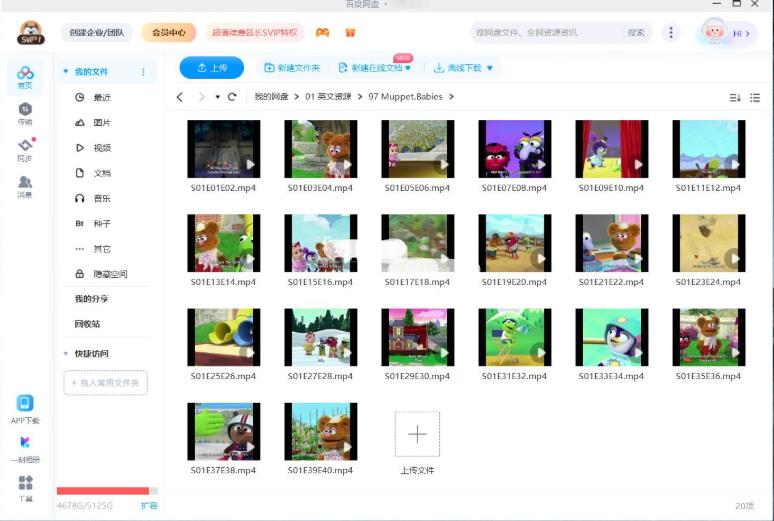Image resolution: width=774 pixels, height=521 pixels.
Task: Click the 搜索 search button
Action: (636, 33)
